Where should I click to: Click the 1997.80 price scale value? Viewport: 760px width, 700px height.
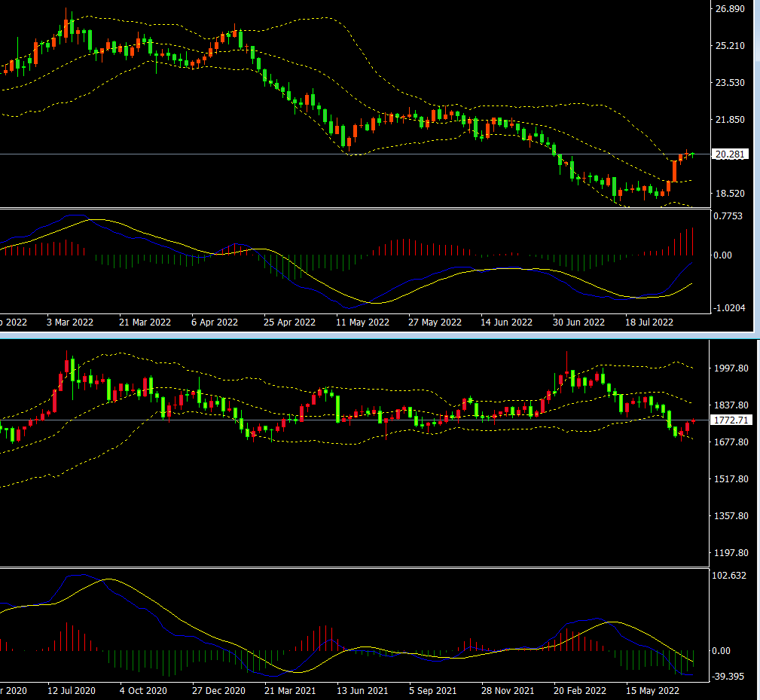tap(733, 368)
